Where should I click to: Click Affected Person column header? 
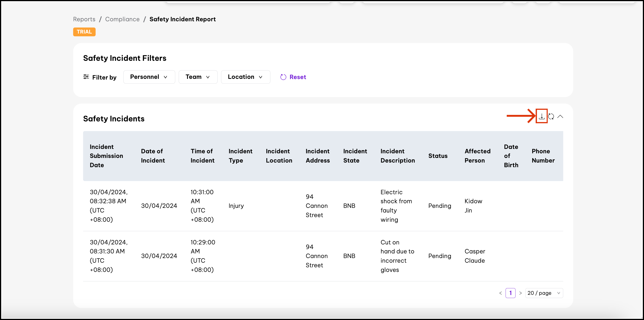[x=478, y=156]
